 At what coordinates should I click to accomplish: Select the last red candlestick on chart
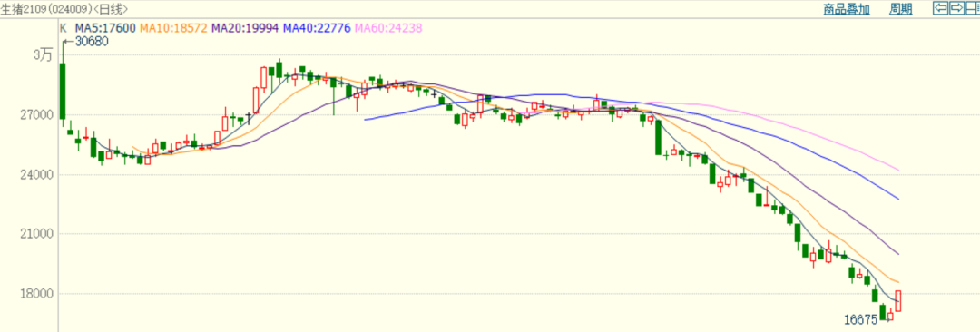pyautogui.click(x=898, y=301)
